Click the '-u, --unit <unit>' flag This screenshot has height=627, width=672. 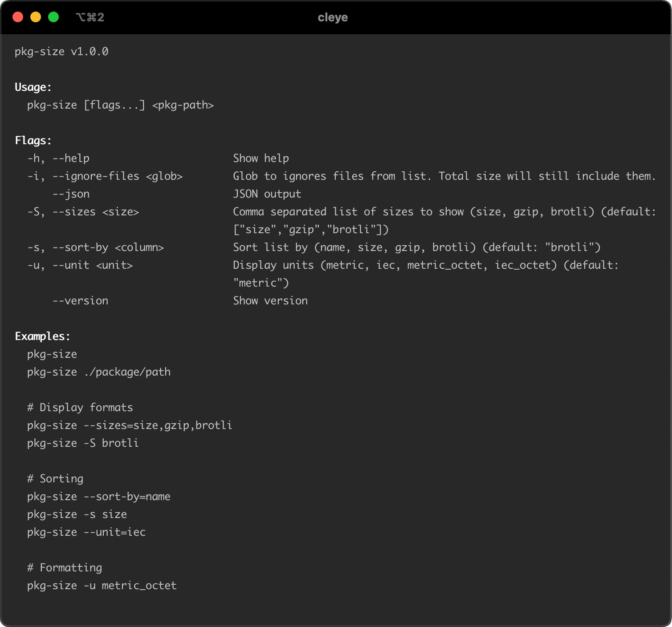[x=80, y=265]
